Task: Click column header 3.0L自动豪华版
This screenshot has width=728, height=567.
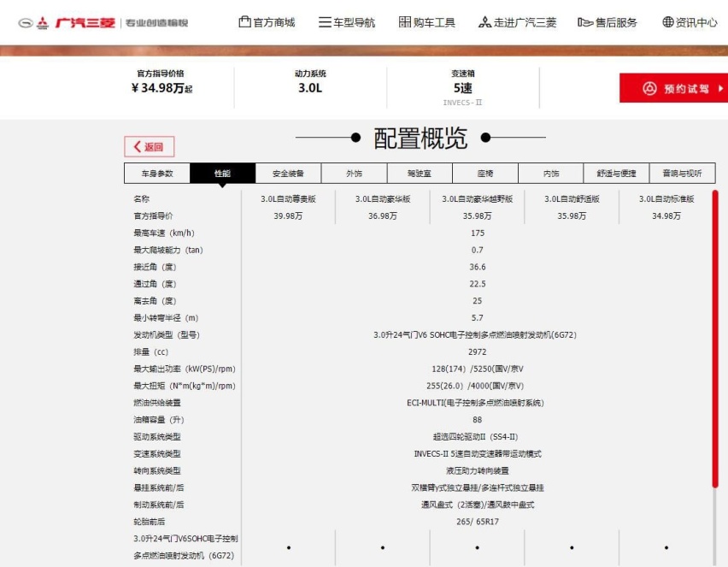Action: click(383, 199)
